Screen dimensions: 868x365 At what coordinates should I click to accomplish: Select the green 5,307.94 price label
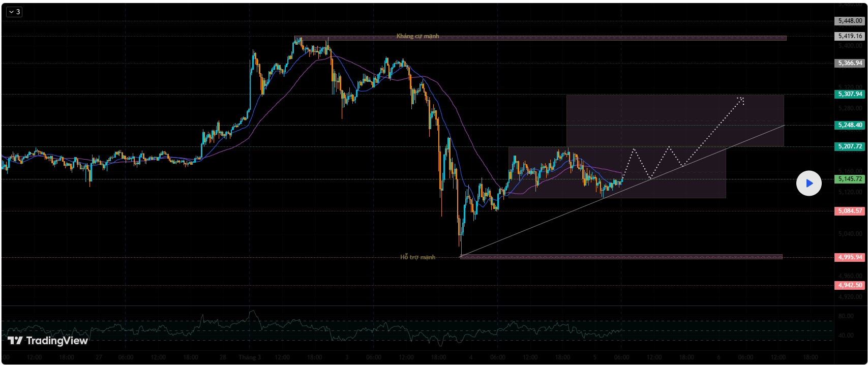pyautogui.click(x=850, y=94)
